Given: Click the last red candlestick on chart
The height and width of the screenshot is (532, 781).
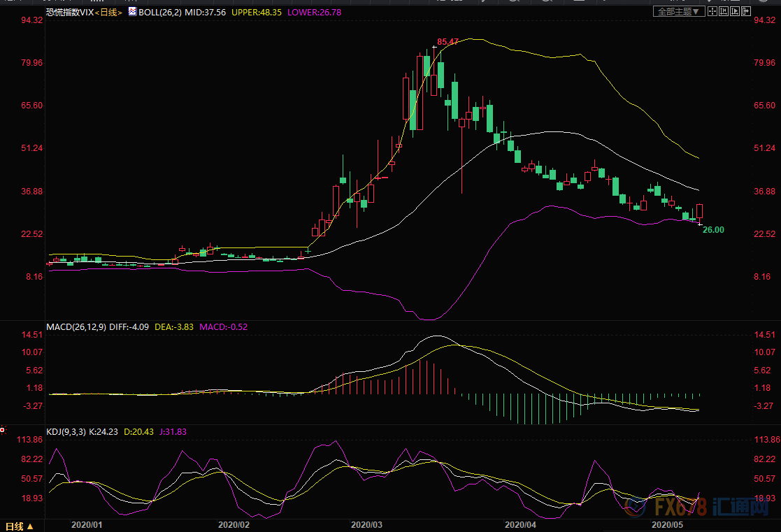Looking at the screenshot, I should [699, 211].
